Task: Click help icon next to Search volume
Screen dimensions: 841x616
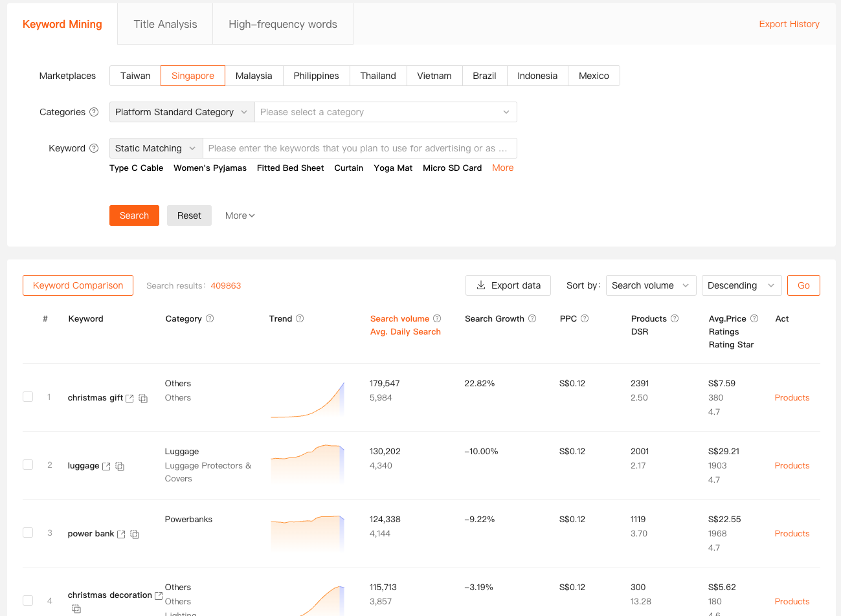Action: click(437, 318)
